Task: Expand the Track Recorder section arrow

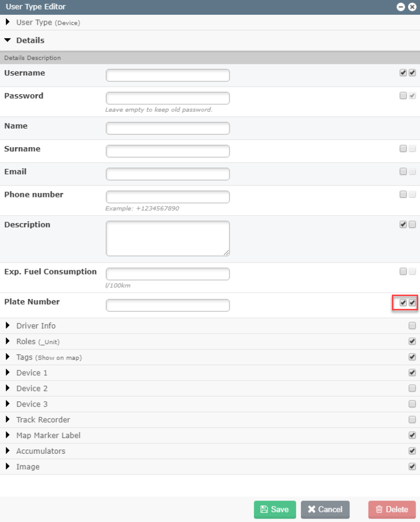Action: (x=8, y=419)
